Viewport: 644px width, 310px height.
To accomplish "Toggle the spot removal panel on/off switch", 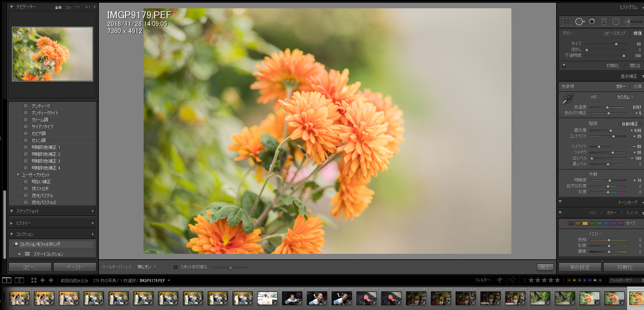I will (x=564, y=65).
